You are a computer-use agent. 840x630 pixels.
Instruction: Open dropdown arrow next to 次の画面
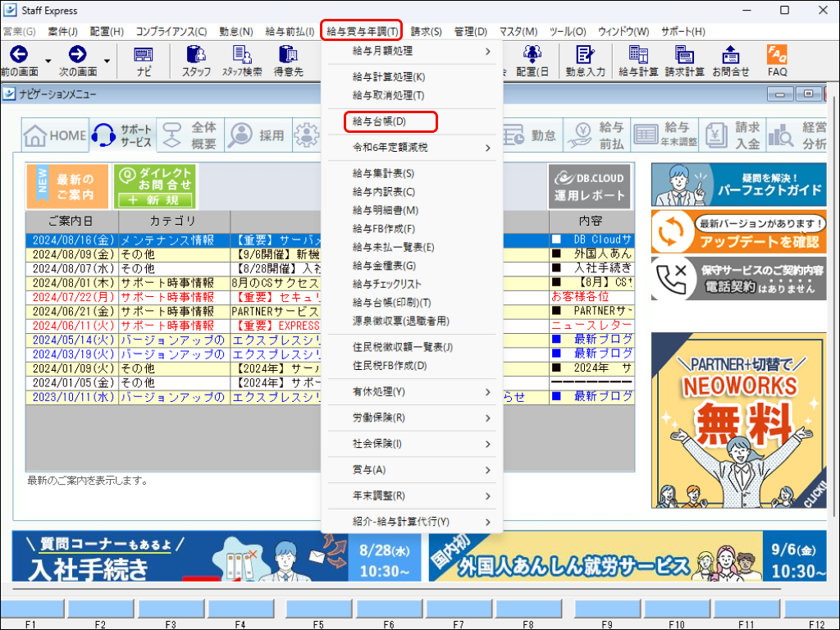[x=107, y=61]
